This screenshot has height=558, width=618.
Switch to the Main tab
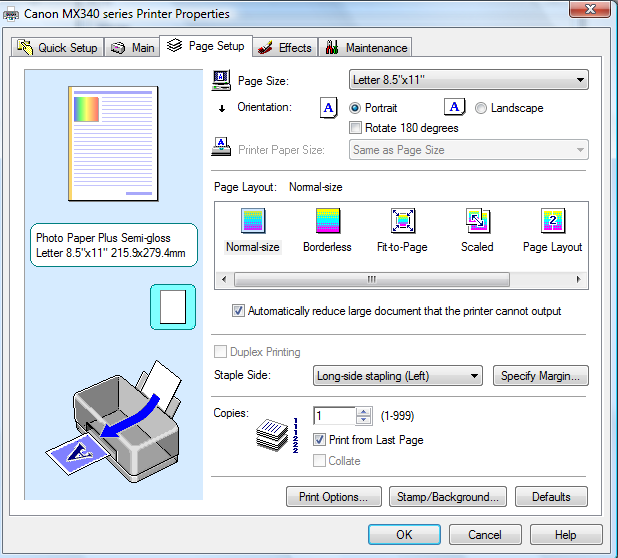click(x=132, y=48)
